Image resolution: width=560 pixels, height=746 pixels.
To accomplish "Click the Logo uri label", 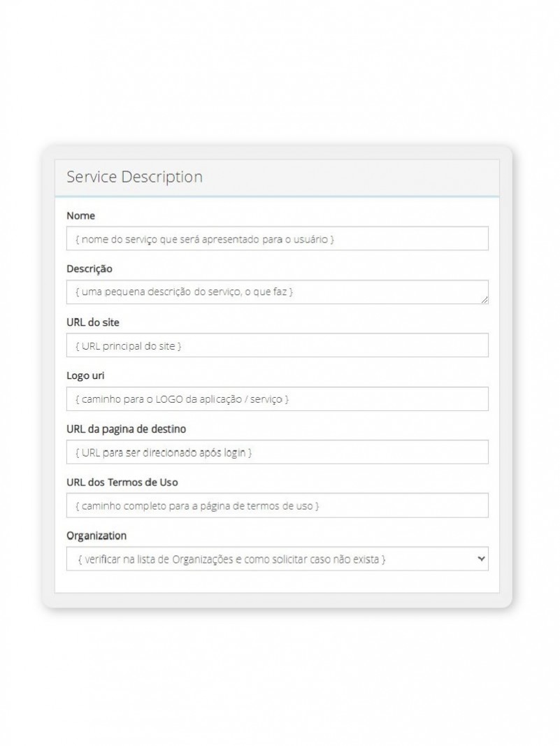I will 85,375.
